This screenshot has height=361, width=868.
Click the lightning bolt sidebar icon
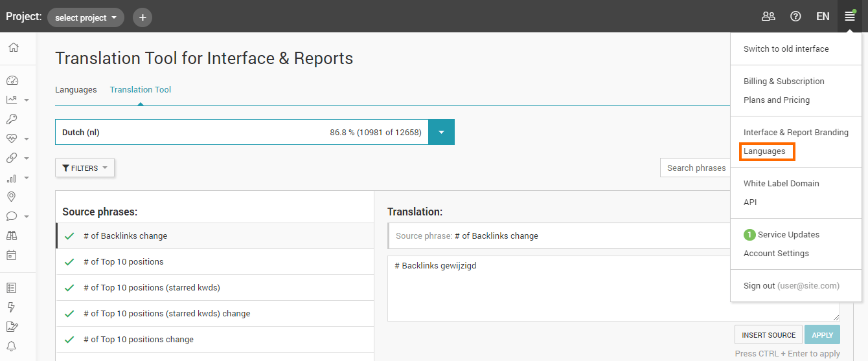tap(12, 307)
